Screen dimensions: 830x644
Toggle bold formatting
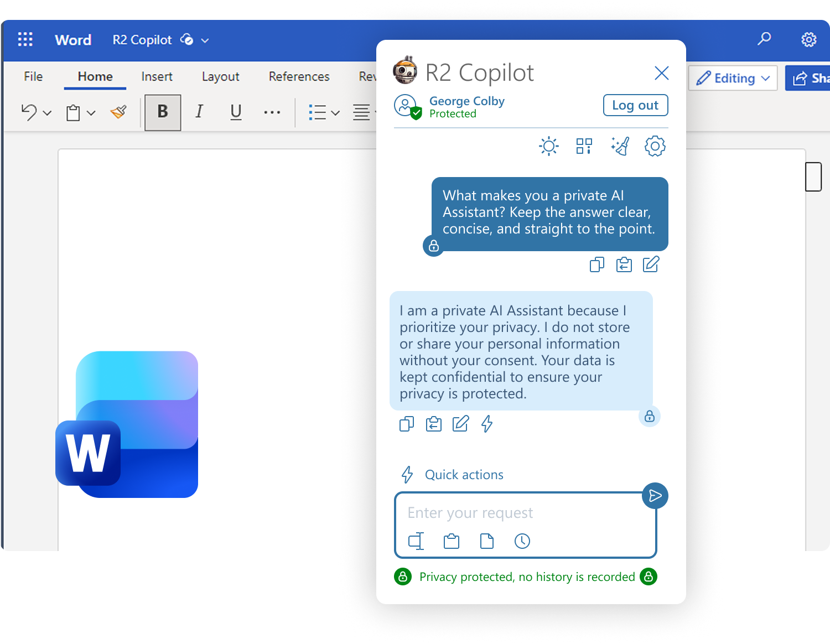click(163, 112)
